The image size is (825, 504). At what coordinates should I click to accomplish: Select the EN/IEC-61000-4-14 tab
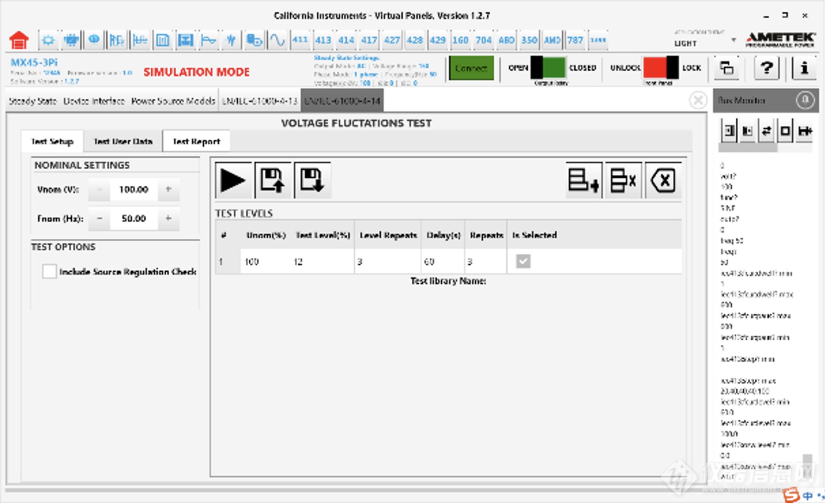click(x=342, y=101)
